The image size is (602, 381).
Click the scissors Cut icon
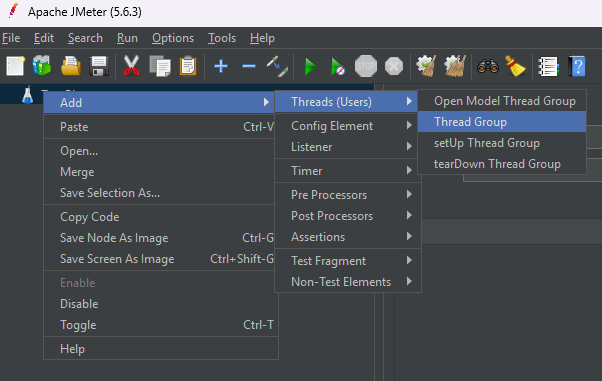(x=131, y=66)
